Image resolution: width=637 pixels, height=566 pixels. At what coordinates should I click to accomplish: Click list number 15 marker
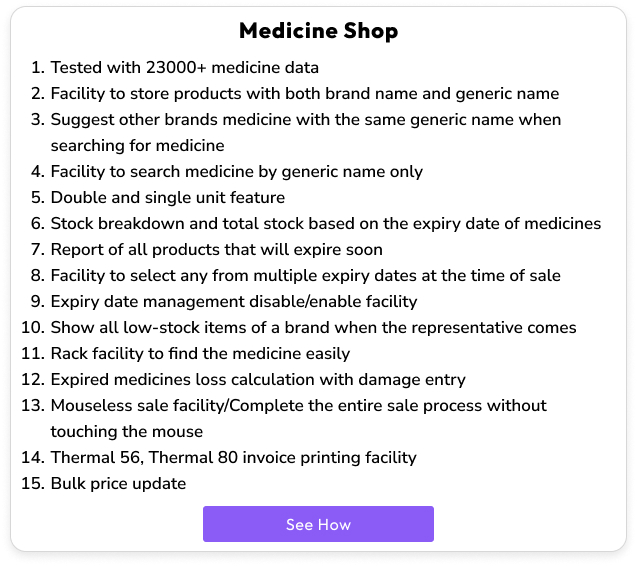(33, 484)
